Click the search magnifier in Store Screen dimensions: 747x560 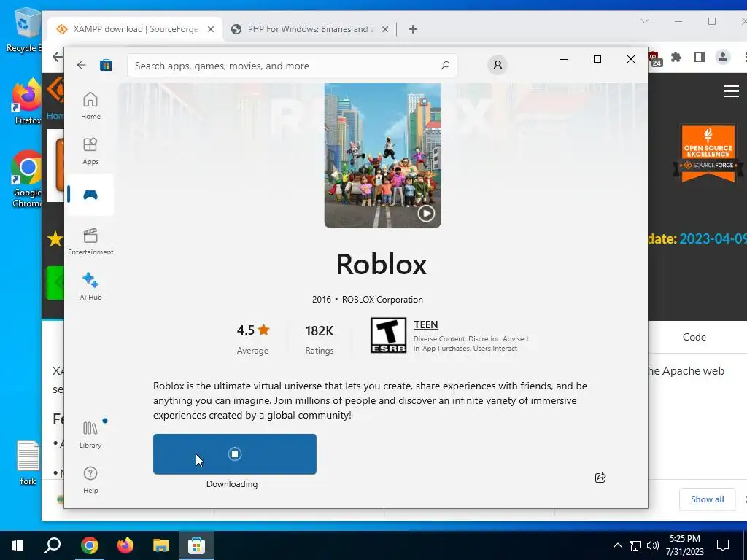(445, 66)
